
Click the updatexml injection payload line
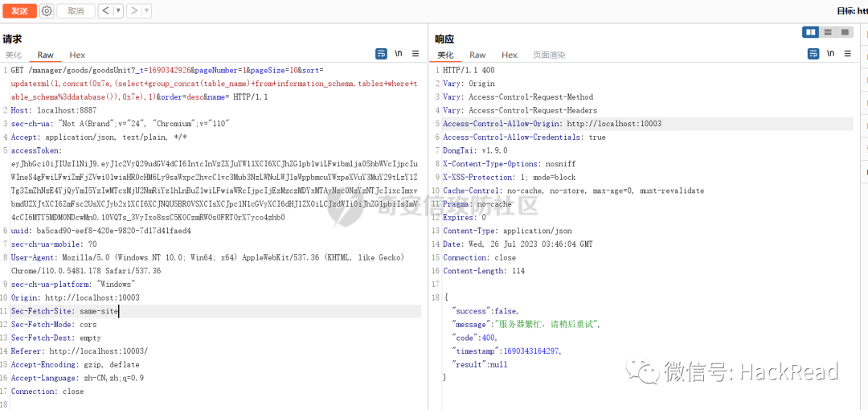[215, 84]
